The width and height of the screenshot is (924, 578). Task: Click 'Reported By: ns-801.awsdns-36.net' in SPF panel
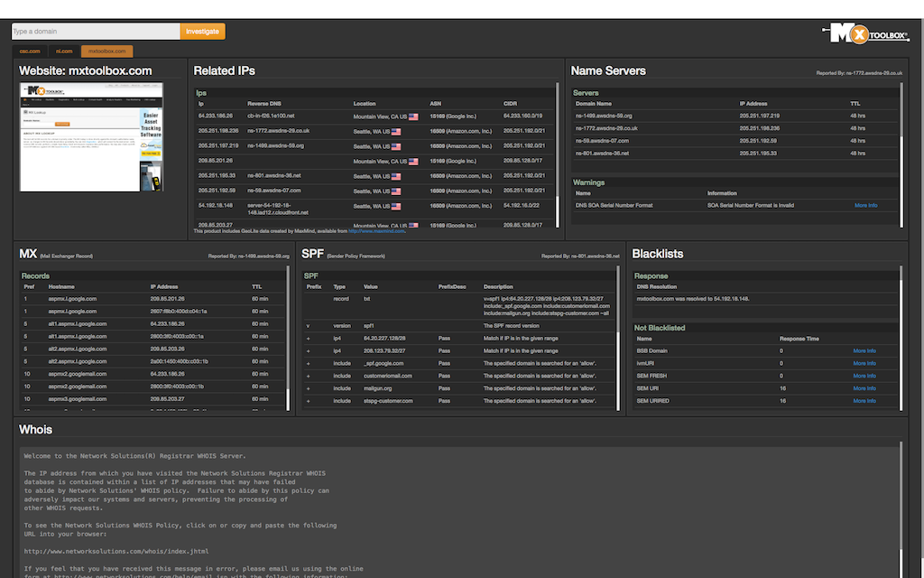tap(580, 256)
